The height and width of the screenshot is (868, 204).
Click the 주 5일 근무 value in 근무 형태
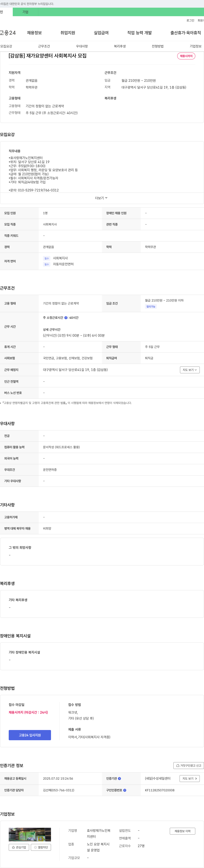(152, 347)
